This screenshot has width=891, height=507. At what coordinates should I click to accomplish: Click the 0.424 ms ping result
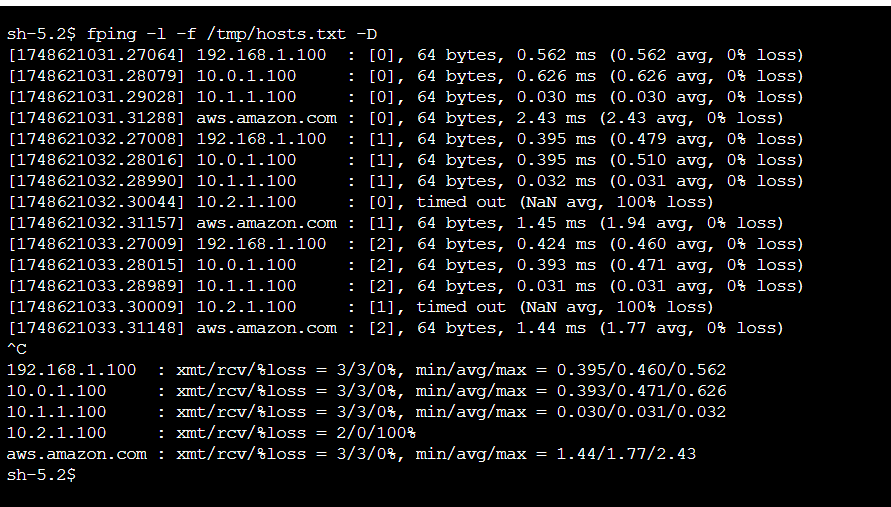pyautogui.click(x=556, y=244)
